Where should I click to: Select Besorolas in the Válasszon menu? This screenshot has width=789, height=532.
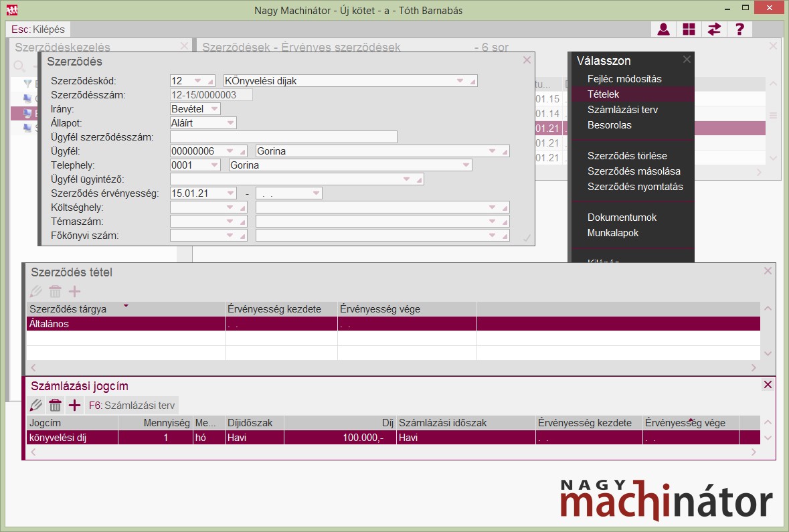(x=610, y=125)
